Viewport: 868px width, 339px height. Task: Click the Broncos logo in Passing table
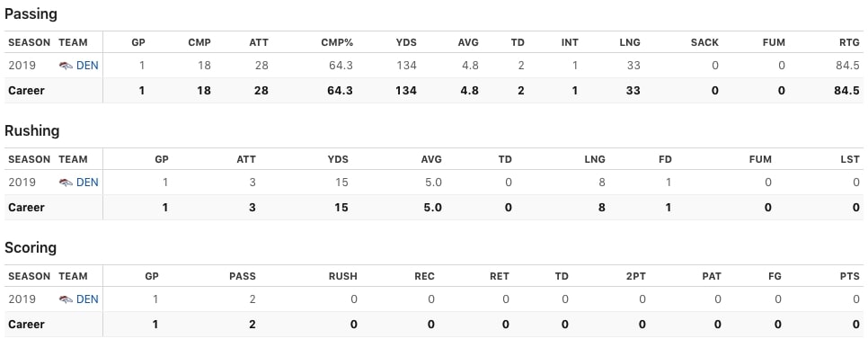[66, 66]
